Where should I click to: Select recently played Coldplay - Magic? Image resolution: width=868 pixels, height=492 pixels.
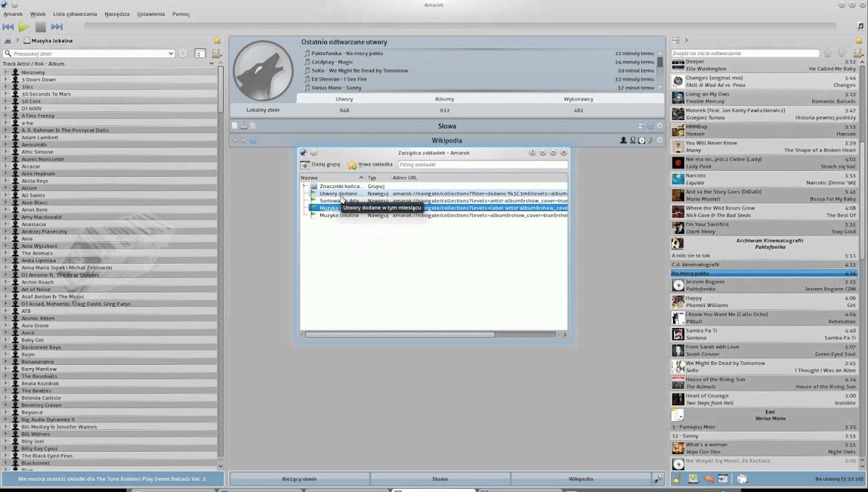[x=332, y=62]
